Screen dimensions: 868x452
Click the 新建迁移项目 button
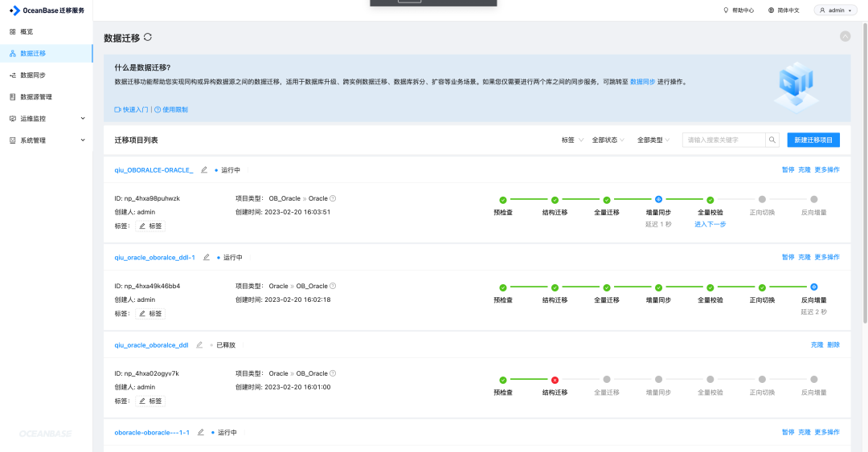pyautogui.click(x=813, y=140)
